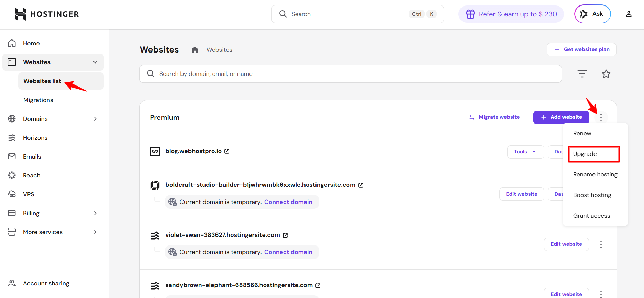644x298 pixels.
Task: Click the 'Premium' plan heading
Action: click(165, 117)
